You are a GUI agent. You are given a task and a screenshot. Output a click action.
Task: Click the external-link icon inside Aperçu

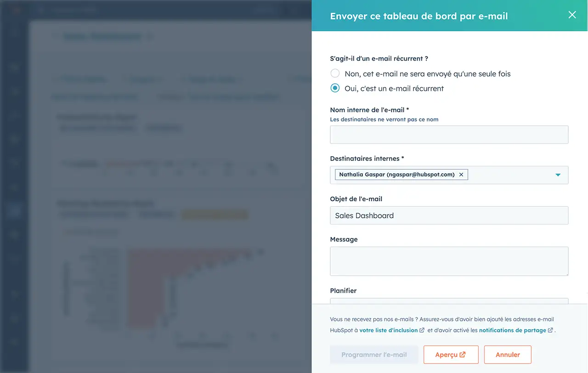pos(463,355)
